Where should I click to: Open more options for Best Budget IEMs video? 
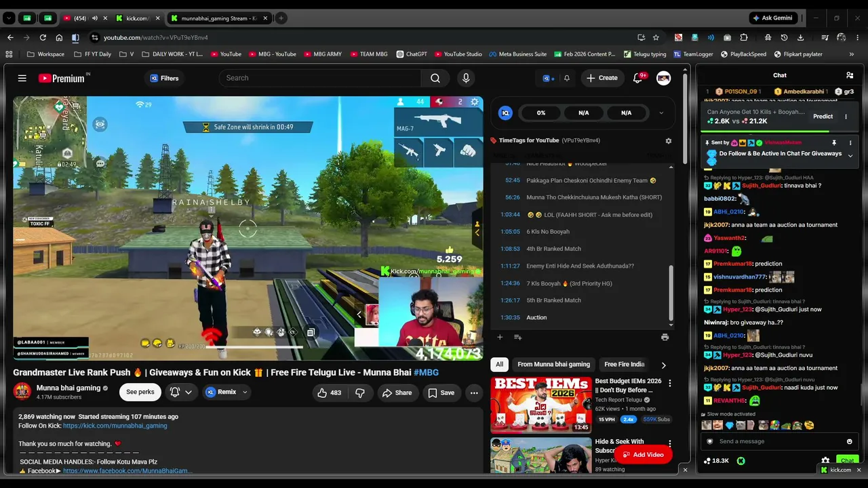pyautogui.click(x=670, y=384)
